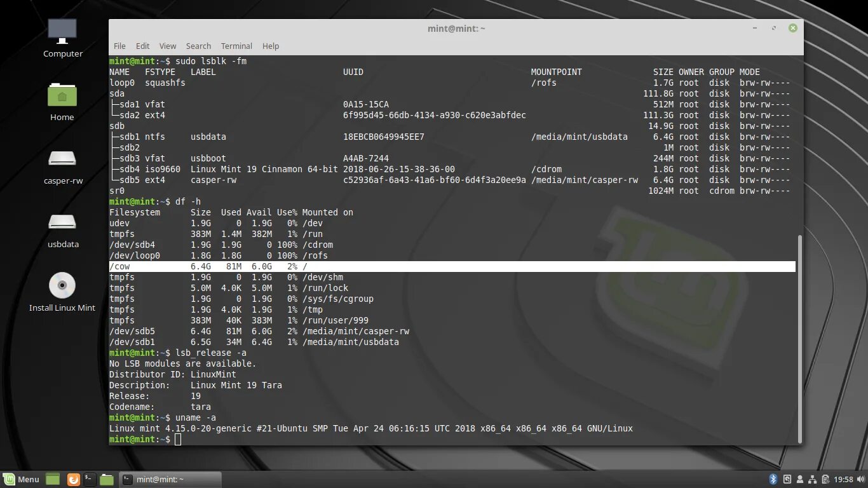Close the terminal window
Screen dimensions: 868x488
click(792, 28)
